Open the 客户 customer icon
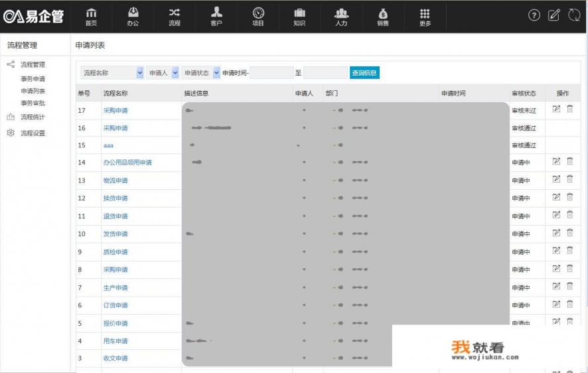This screenshot has height=373, width=588. point(216,17)
